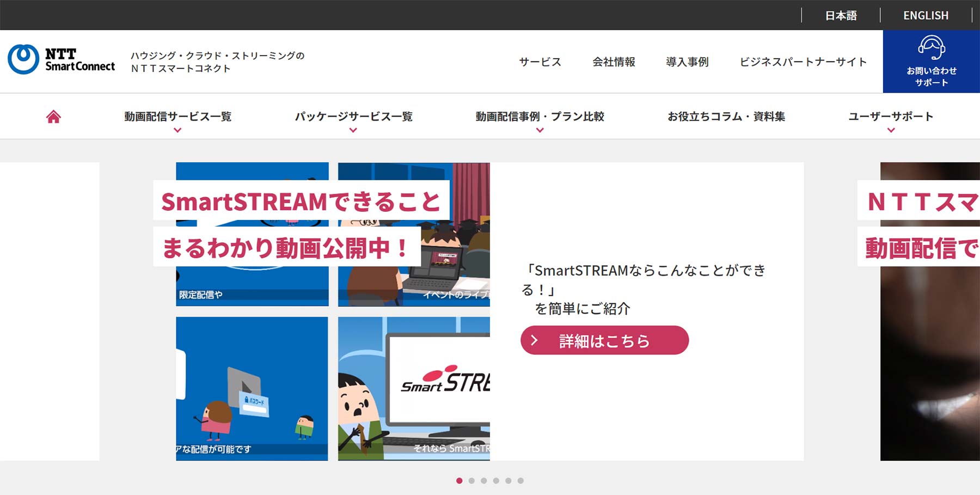Click previous slide panel on left
980x495 pixels.
point(50,311)
